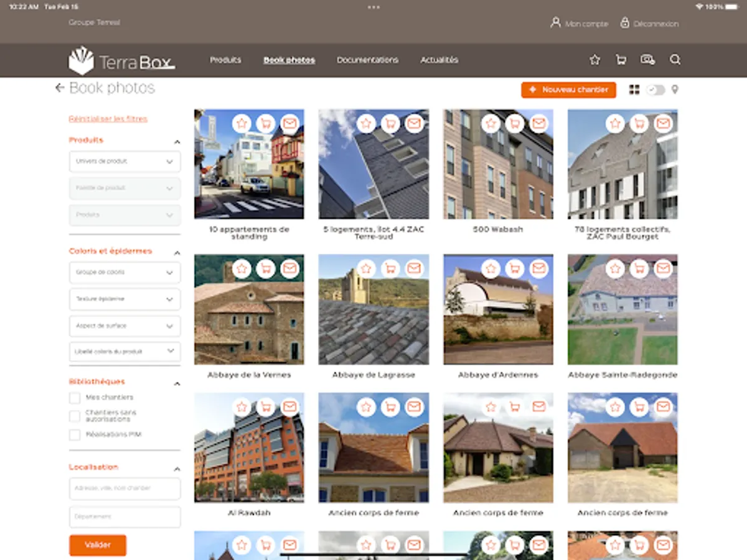Open the Produits filter dropdown
The width and height of the screenshot is (747, 560).
pos(125,215)
